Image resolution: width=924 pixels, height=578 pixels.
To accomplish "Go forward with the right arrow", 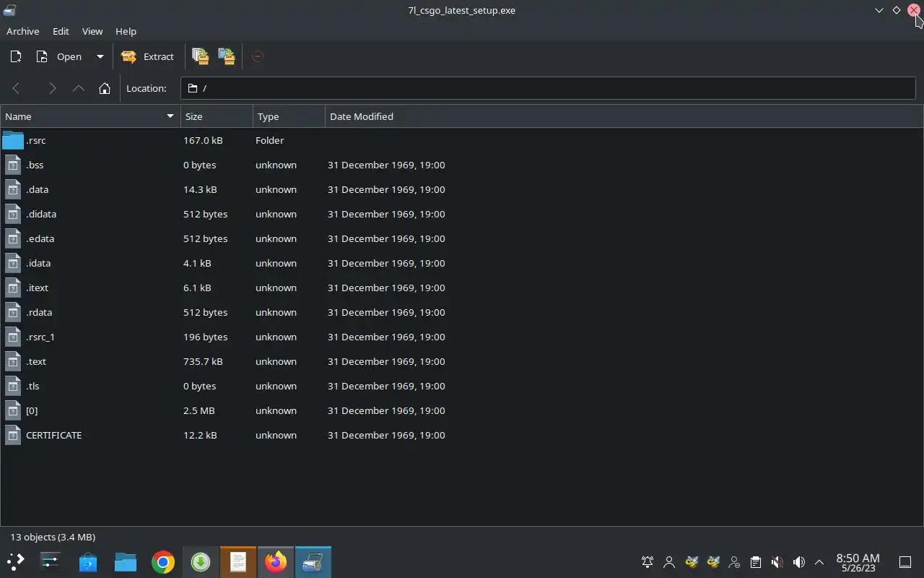I will tap(51, 88).
